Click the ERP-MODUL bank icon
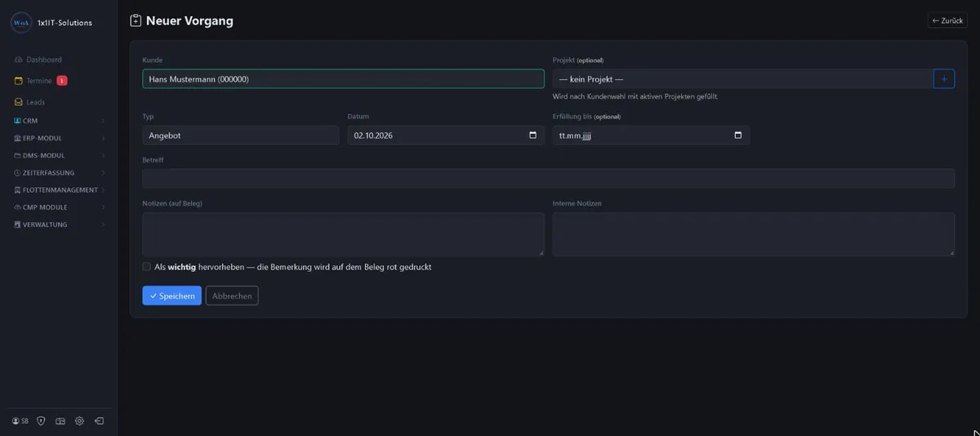Image resolution: width=980 pixels, height=436 pixels. pos(17,138)
